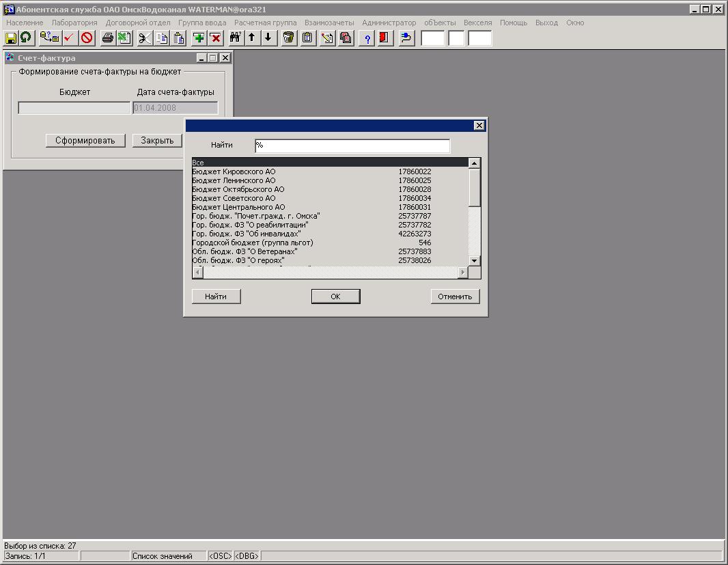Open the Администратор menu
The image size is (728, 565).
(389, 23)
